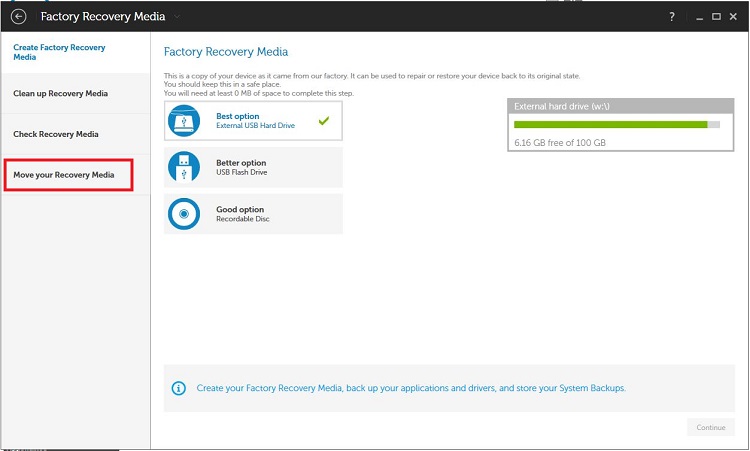The image size is (750, 451).
Task: Click the Recordable Disc icon
Action: click(184, 214)
